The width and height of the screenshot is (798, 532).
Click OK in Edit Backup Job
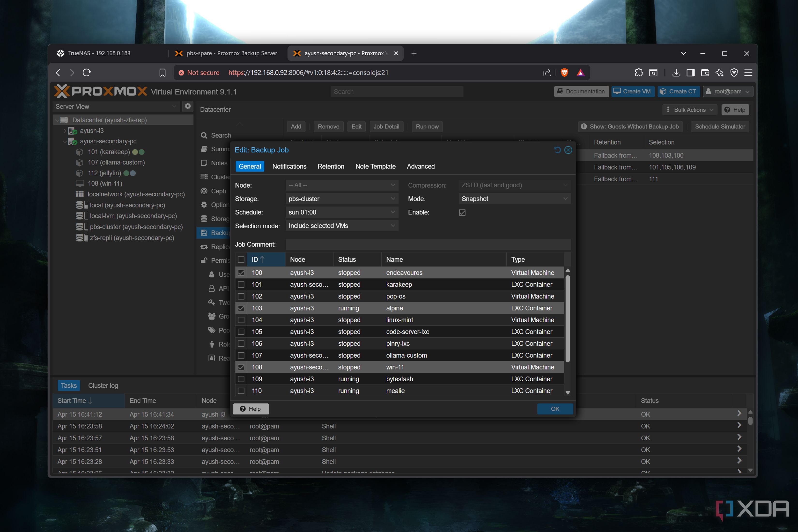[x=555, y=409]
